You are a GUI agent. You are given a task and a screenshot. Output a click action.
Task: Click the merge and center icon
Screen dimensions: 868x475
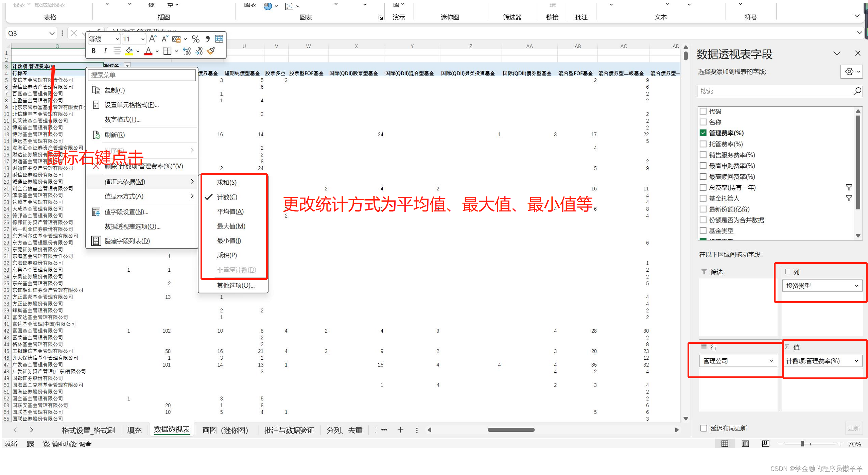click(219, 39)
